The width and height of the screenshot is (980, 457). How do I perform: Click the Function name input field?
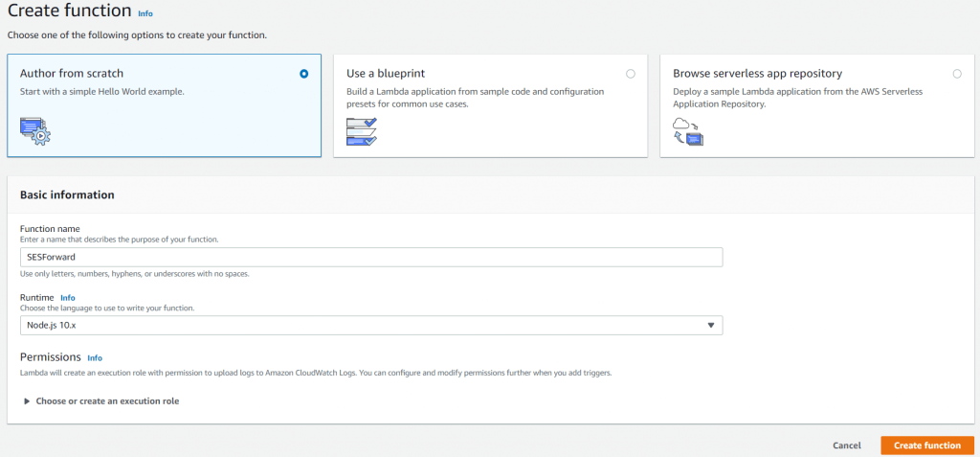(x=370, y=258)
